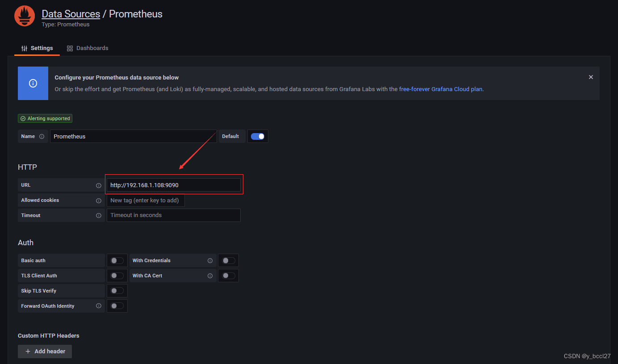Screen dimensions: 618x364
Task: Click the Timeout info icon
Action: (99, 216)
